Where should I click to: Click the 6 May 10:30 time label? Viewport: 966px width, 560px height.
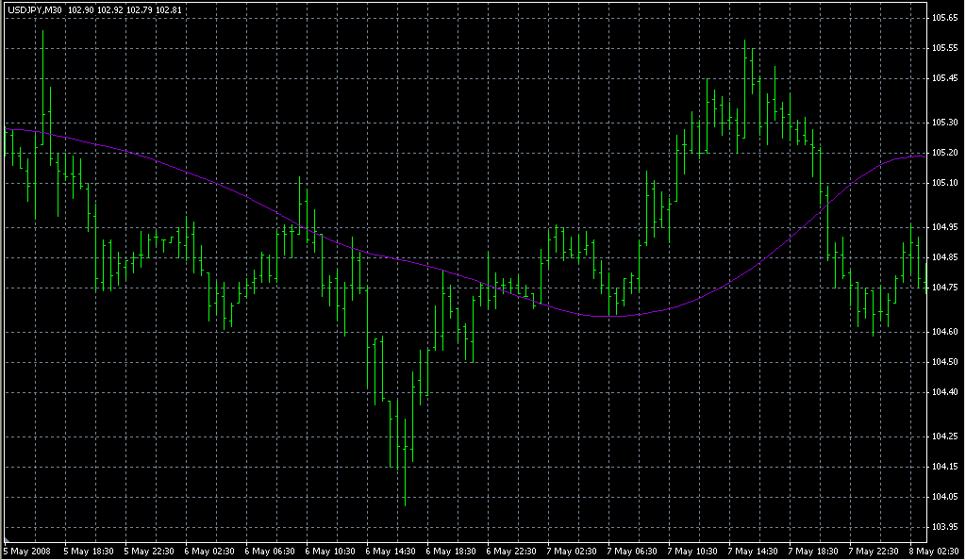click(329, 552)
